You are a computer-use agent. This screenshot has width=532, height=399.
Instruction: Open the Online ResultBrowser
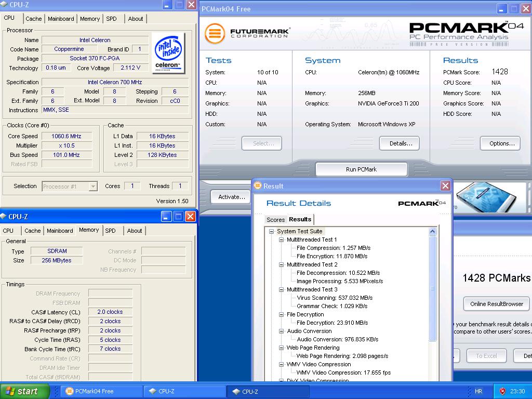[x=496, y=304]
